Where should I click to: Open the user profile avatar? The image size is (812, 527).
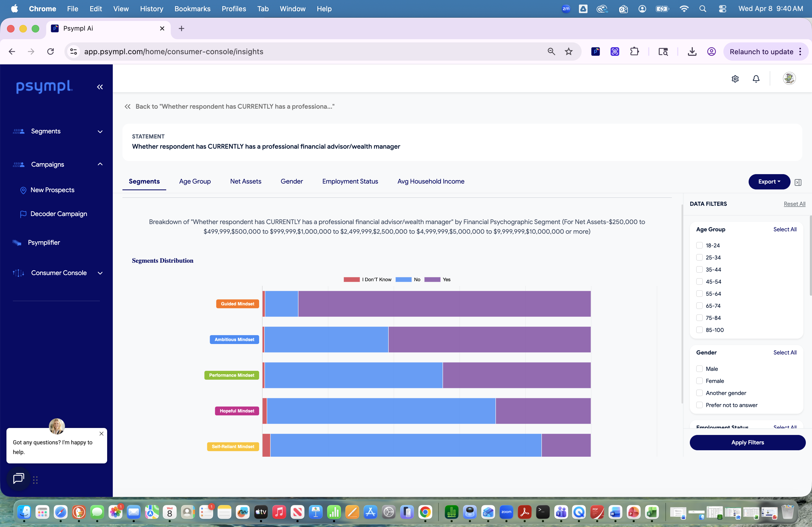pos(789,78)
